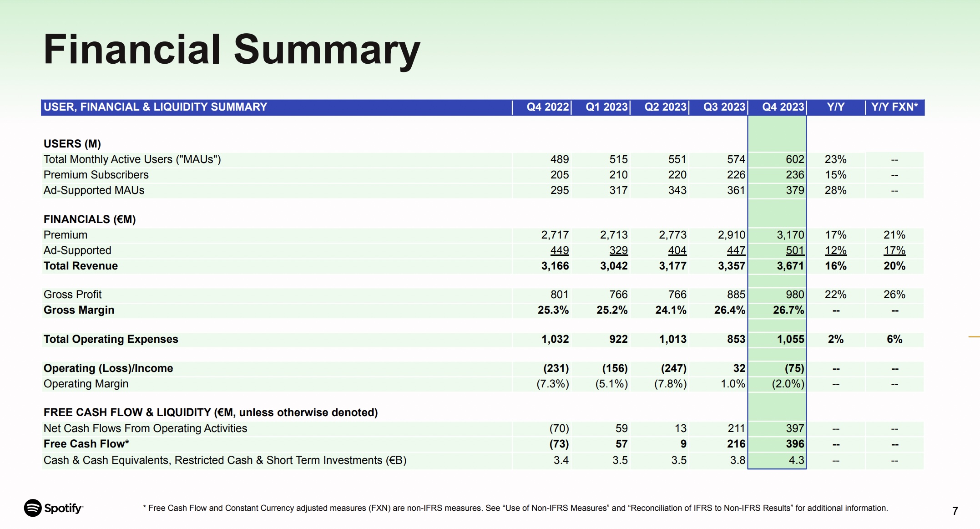Click the Q4 2023 Premium Subscribers value 236
Viewport: 980px width, 529px height.
click(x=795, y=175)
